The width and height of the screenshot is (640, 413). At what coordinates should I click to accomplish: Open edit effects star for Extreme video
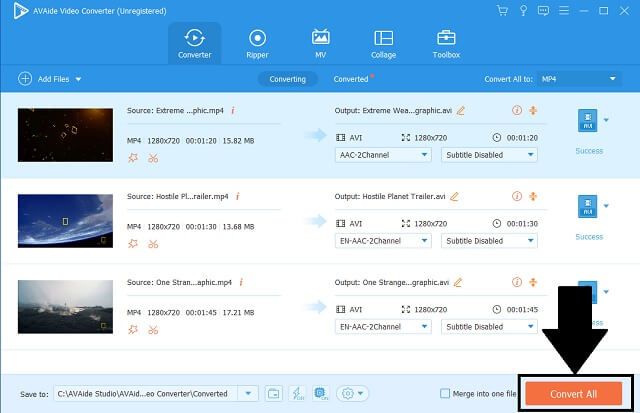coord(133,158)
